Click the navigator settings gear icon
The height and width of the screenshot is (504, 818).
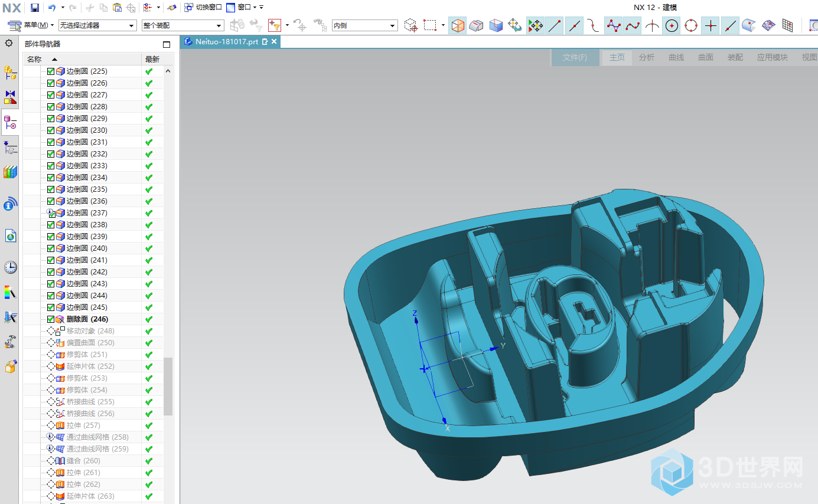coord(9,43)
